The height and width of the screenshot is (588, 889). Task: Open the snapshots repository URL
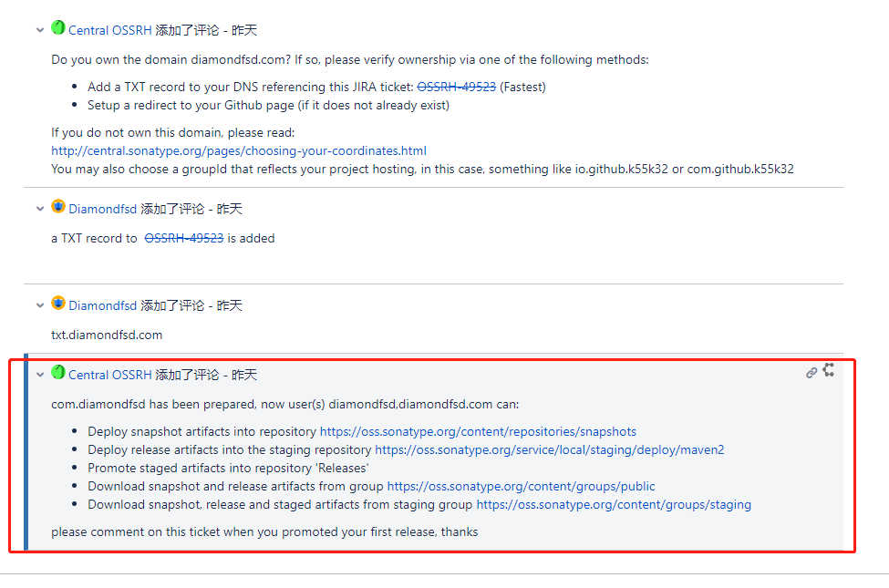478,431
